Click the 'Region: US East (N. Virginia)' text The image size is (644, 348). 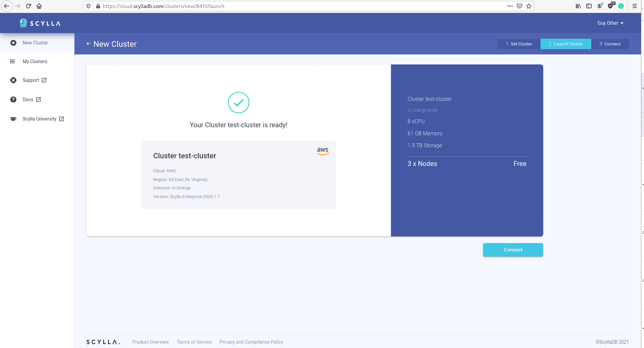180,179
